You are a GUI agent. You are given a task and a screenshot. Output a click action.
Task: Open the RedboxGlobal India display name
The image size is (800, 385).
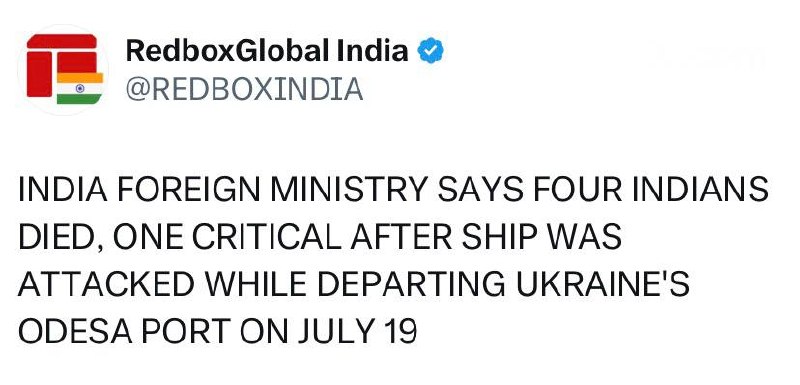pyautogui.click(x=267, y=50)
